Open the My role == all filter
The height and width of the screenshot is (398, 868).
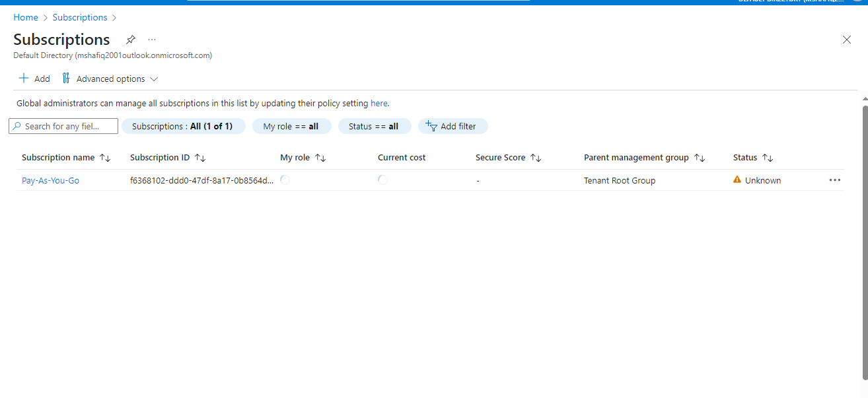[291, 126]
